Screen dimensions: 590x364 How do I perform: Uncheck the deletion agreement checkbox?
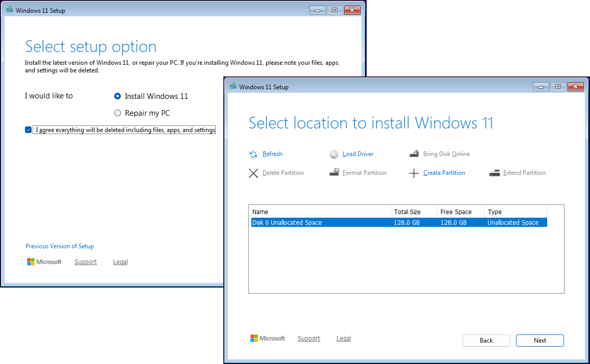[x=28, y=129]
